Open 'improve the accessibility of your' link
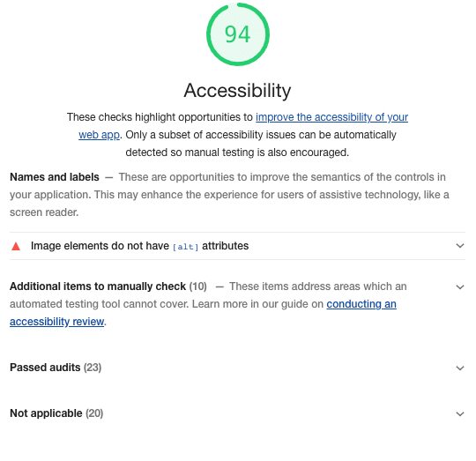 331,117
